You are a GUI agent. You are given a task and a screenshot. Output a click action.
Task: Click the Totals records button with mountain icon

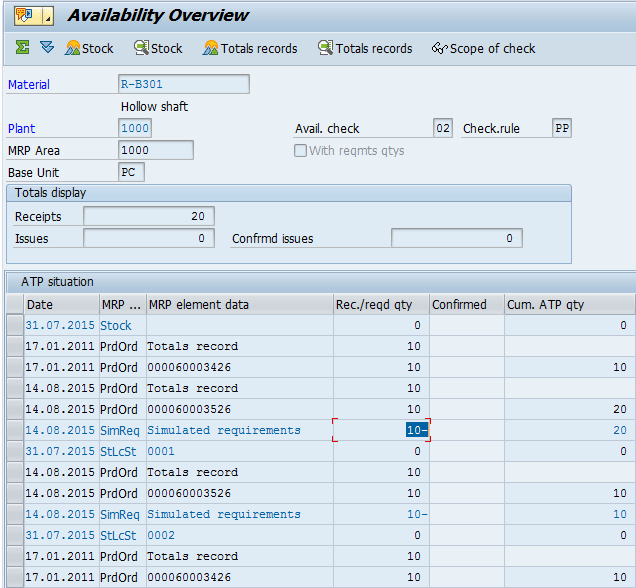(x=250, y=48)
